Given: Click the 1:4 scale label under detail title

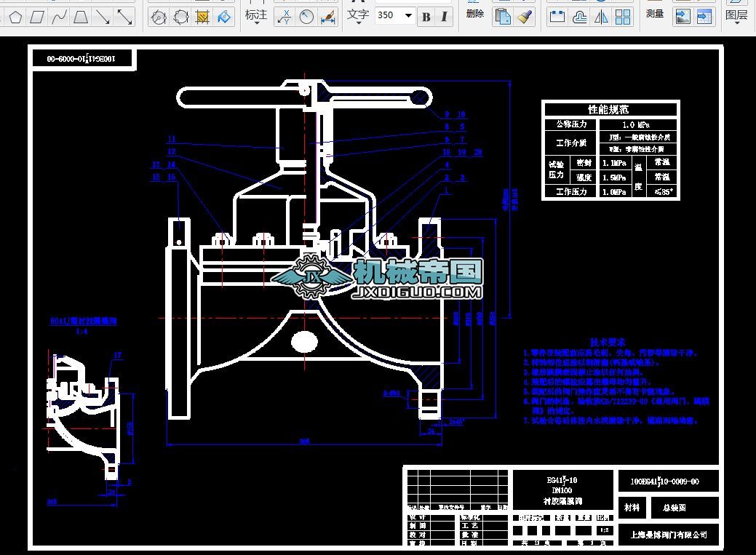Looking at the screenshot, I should pyautogui.click(x=82, y=332).
